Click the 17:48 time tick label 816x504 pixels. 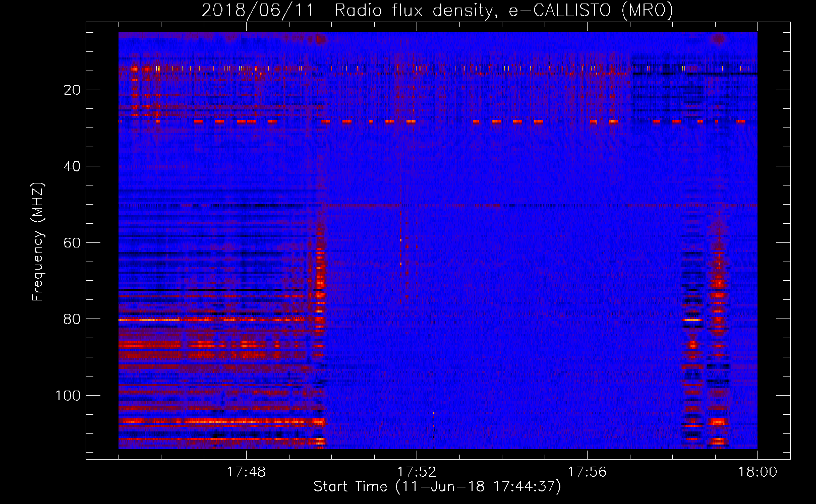(246, 472)
